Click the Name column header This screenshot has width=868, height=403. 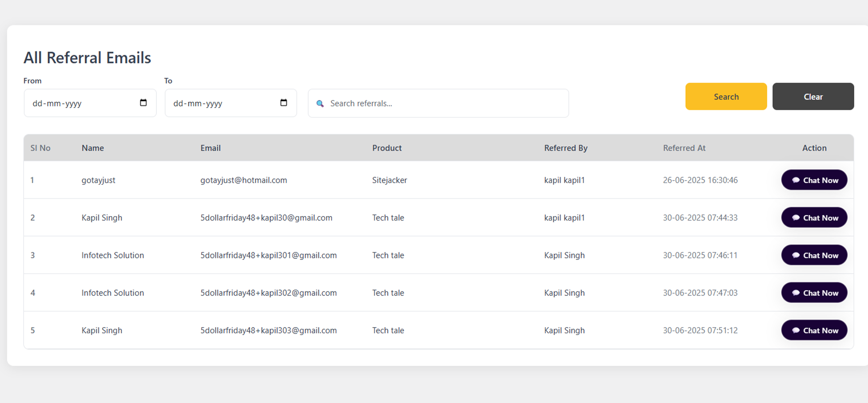[93, 148]
